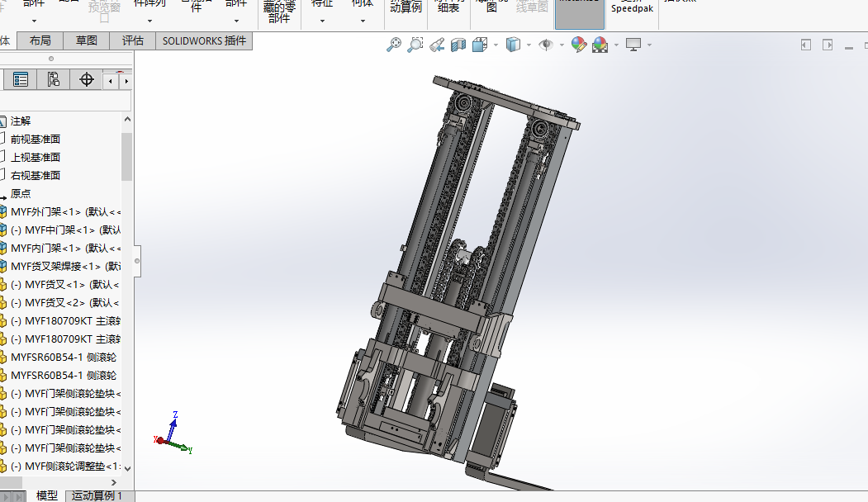
Task: Expand the Apply Scene dropdown arrow
Action: click(x=615, y=45)
